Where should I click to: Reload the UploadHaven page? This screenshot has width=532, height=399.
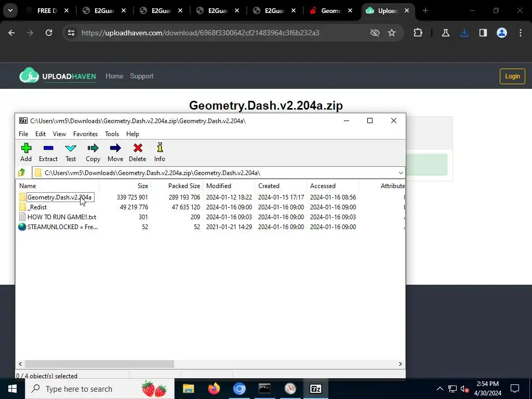49,33
